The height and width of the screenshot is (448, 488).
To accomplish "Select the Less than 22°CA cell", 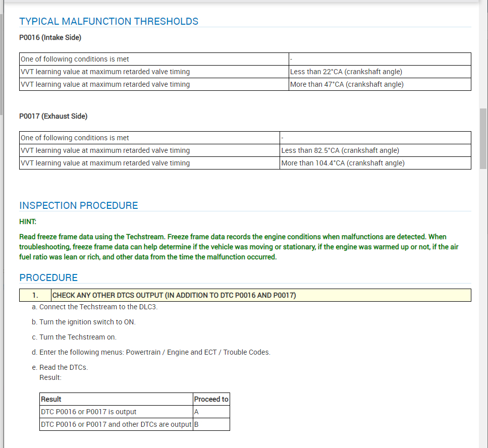I will pyautogui.click(x=379, y=72).
